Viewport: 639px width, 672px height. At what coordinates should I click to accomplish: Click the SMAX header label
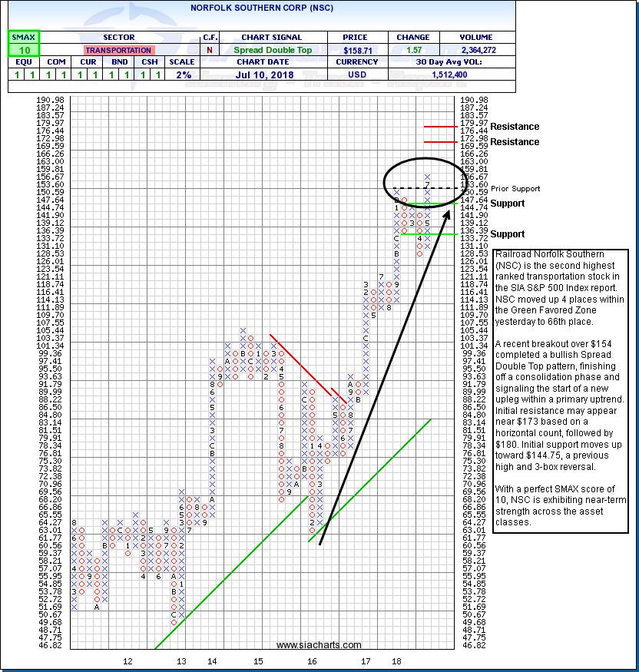23,37
